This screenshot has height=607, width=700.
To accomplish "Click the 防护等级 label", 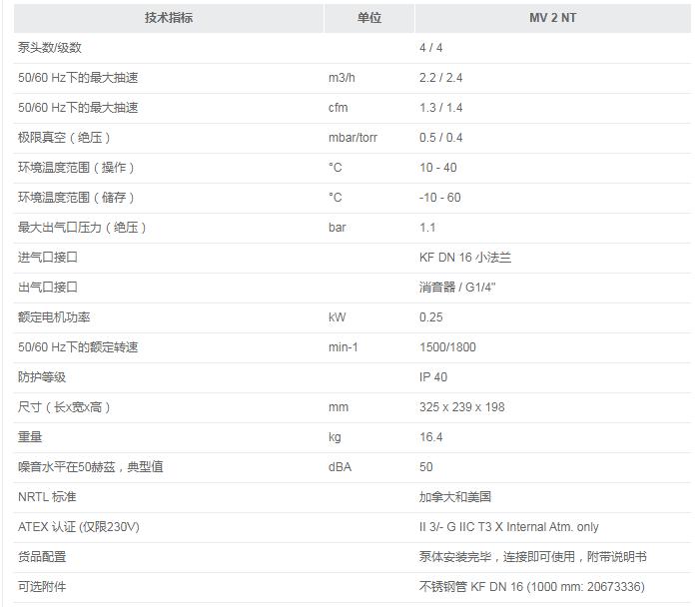I will 42,376.
